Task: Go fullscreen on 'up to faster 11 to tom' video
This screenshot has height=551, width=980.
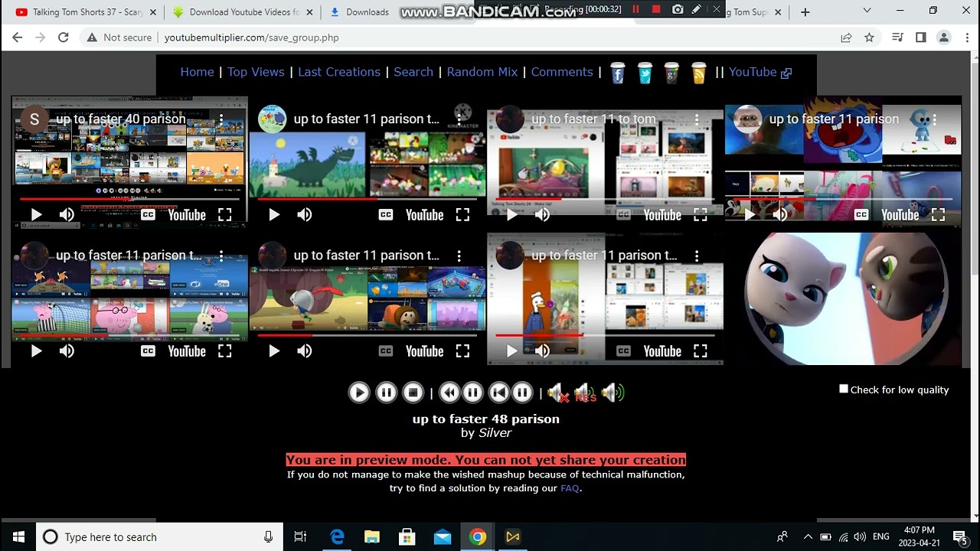Action: click(x=700, y=215)
